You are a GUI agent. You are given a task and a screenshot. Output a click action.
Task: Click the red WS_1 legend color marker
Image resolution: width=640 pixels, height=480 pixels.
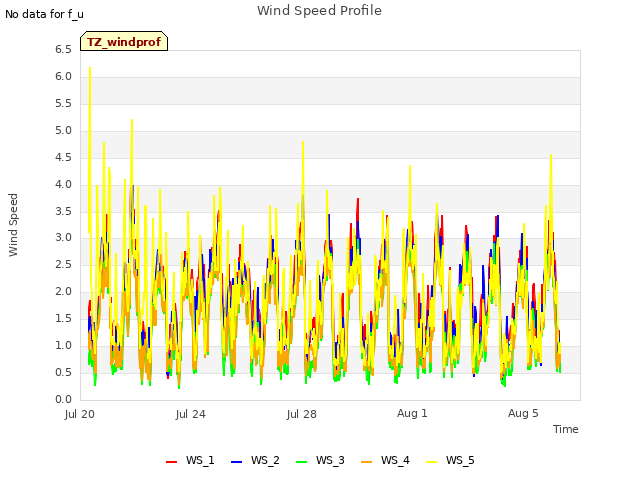coord(171,462)
